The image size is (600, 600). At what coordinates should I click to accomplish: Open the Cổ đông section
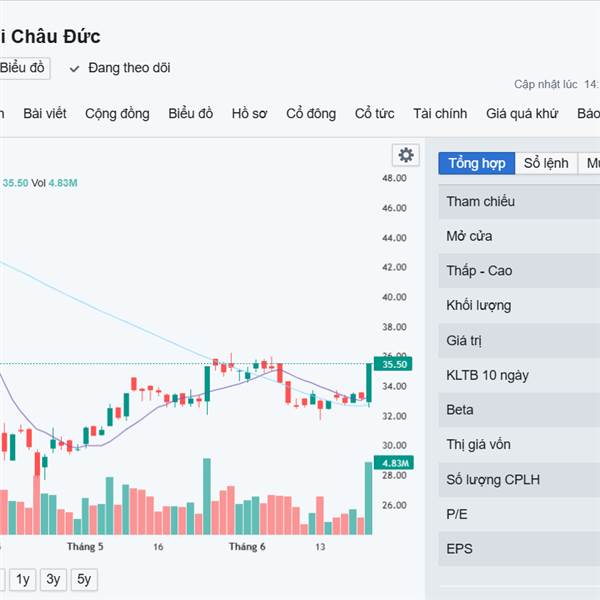click(311, 114)
